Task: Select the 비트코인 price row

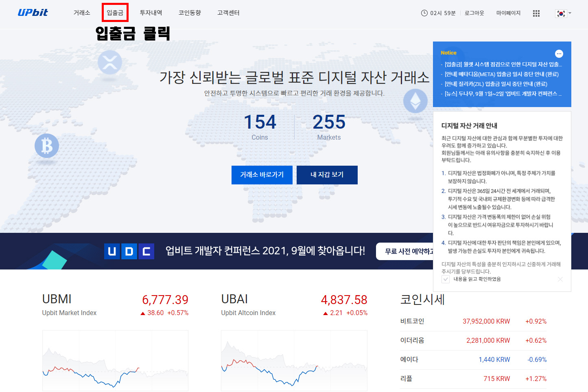Action: click(473, 321)
